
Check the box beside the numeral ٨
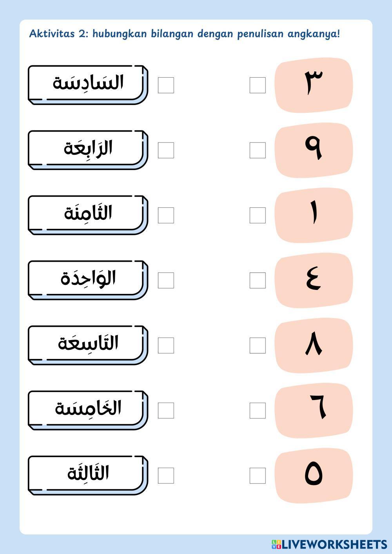[258, 345]
